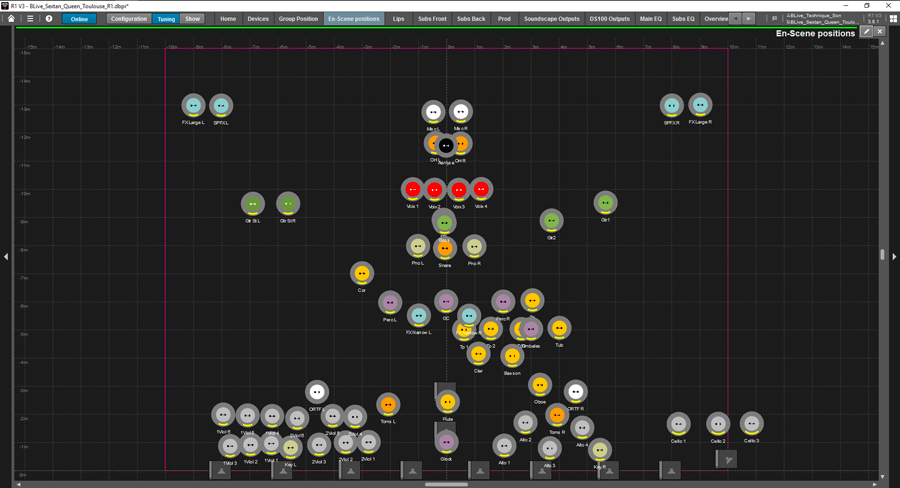Select the GC purple sound object
The width and height of the screenshot is (900, 488).
(x=446, y=301)
